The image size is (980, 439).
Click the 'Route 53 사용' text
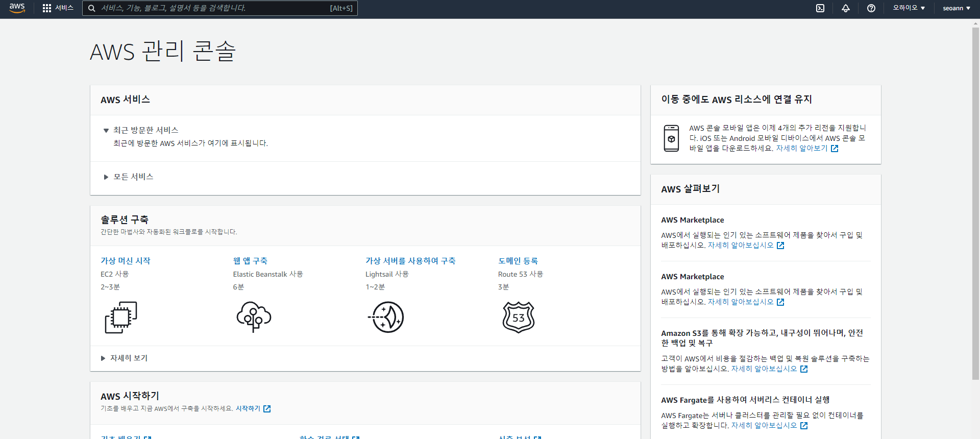pyautogui.click(x=521, y=274)
